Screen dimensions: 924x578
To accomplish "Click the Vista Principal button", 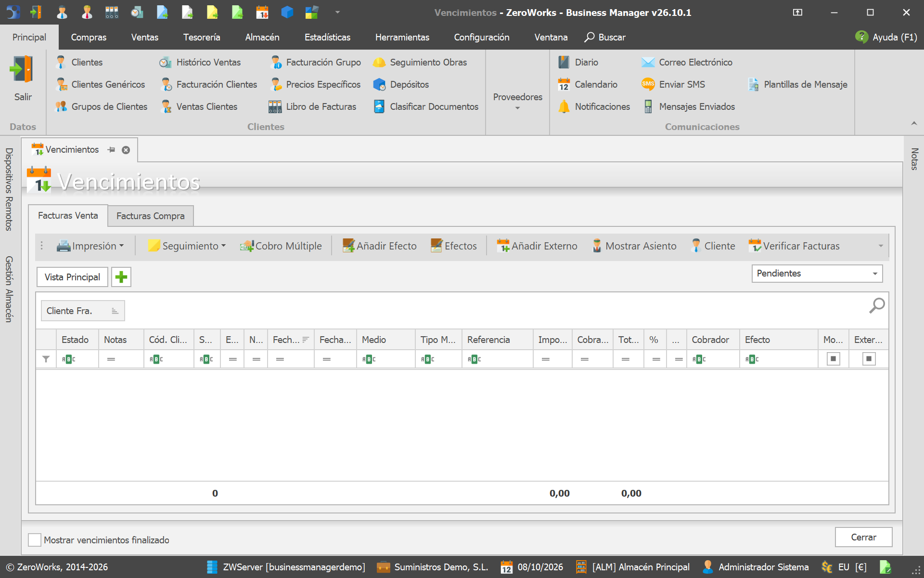I will pyautogui.click(x=72, y=277).
